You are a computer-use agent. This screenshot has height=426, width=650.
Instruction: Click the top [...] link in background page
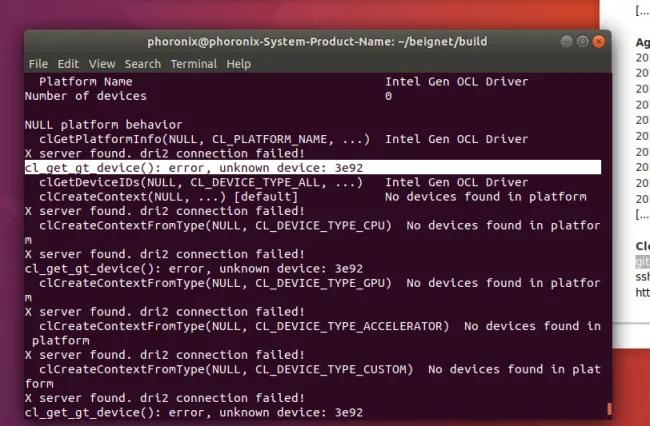tap(643, 10)
